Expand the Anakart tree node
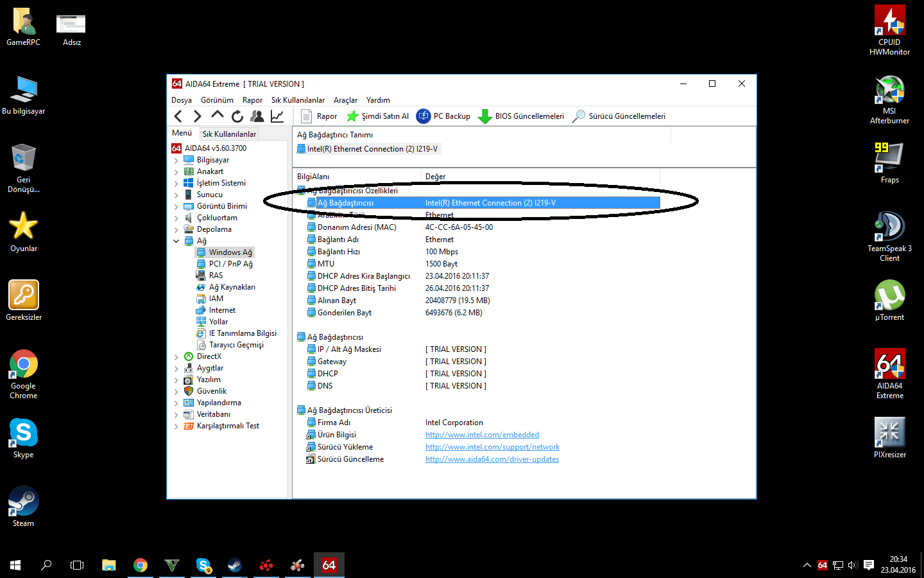The image size is (924, 578). (x=176, y=171)
